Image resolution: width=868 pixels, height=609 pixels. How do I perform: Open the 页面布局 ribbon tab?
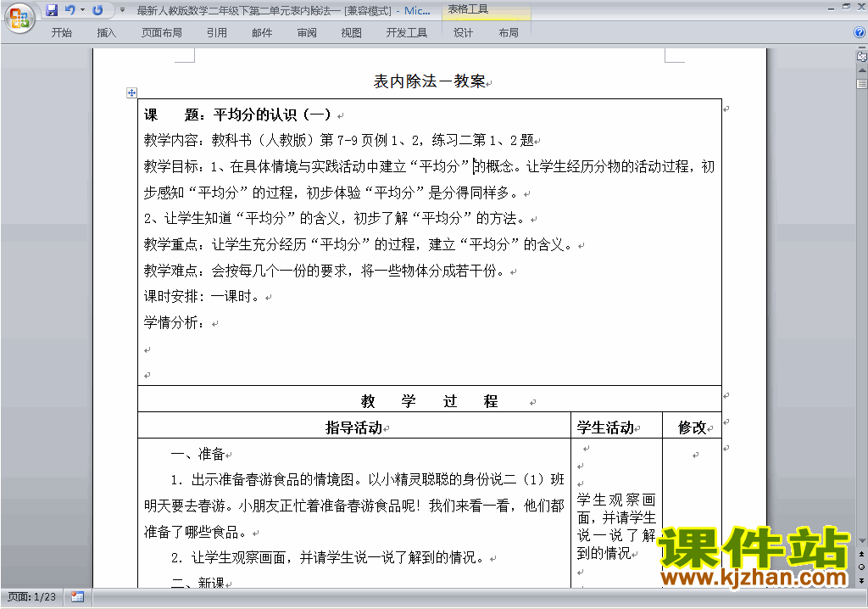[x=162, y=33]
